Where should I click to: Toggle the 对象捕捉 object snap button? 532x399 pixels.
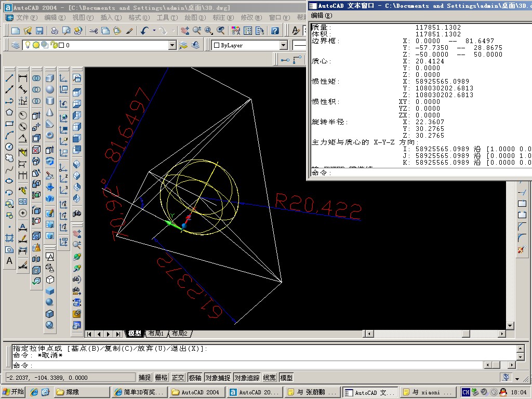218,377
